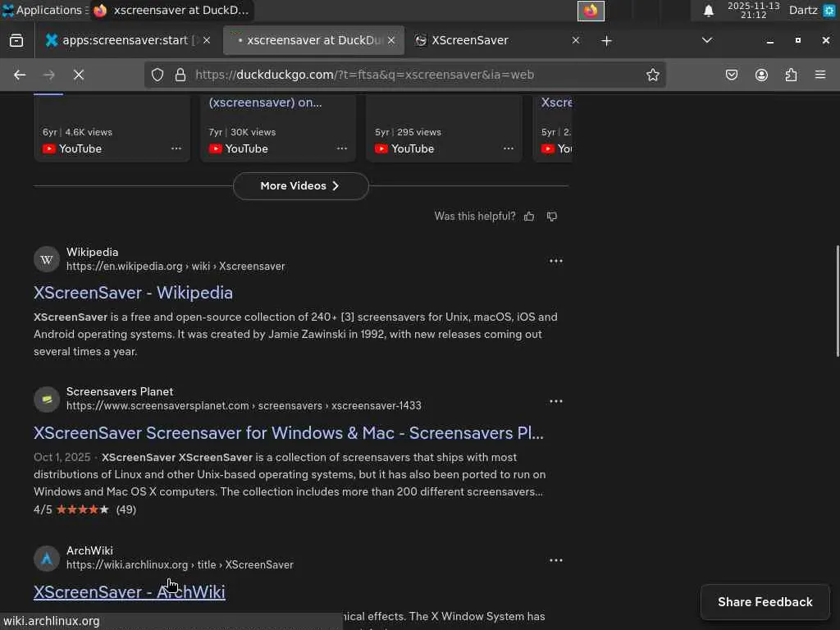Open more options for Wikipedia result
The width and height of the screenshot is (840, 630).
[556, 261]
